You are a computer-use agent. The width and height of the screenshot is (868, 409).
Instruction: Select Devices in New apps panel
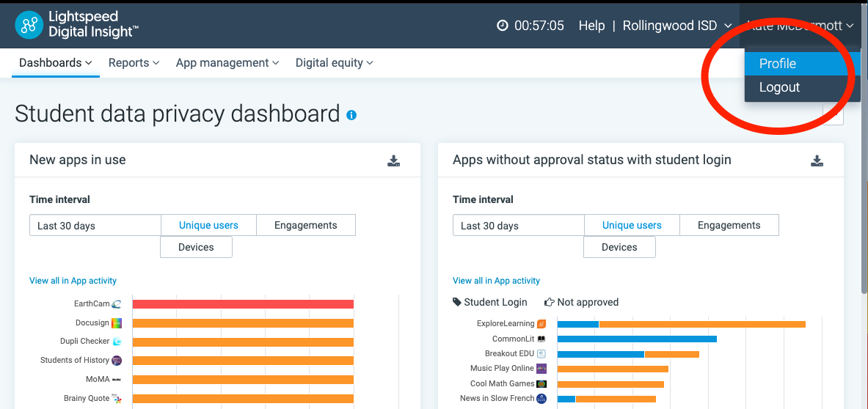click(x=196, y=247)
